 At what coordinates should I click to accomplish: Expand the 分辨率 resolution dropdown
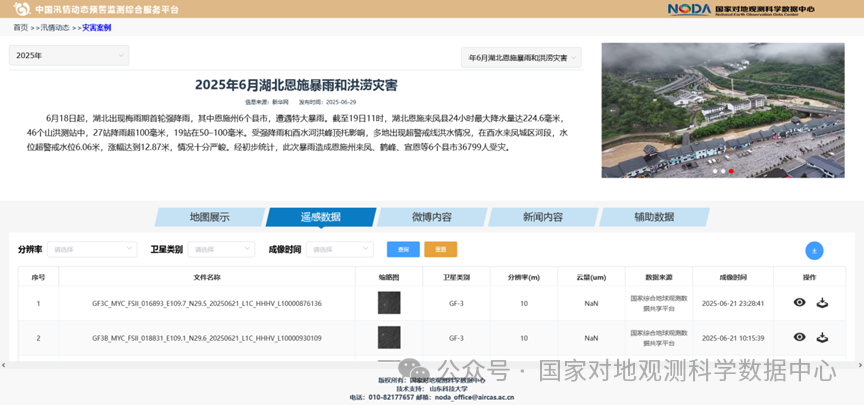(x=93, y=249)
